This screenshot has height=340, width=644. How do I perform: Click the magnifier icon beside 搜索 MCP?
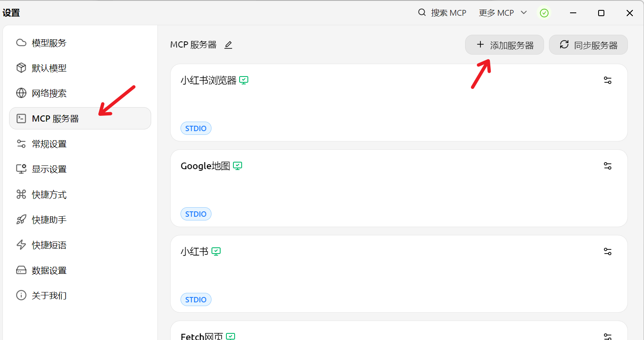click(422, 12)
